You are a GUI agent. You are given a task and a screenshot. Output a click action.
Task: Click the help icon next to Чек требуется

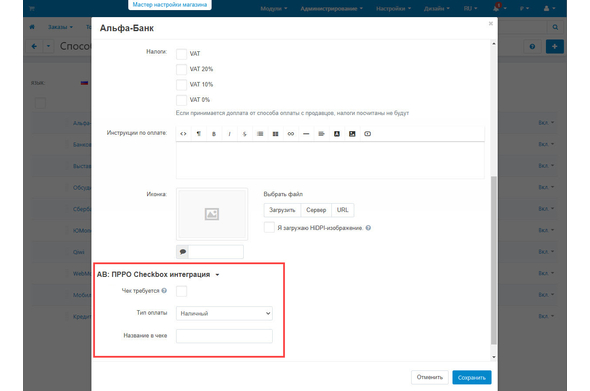pyautogui.click(x=164, y=291)
